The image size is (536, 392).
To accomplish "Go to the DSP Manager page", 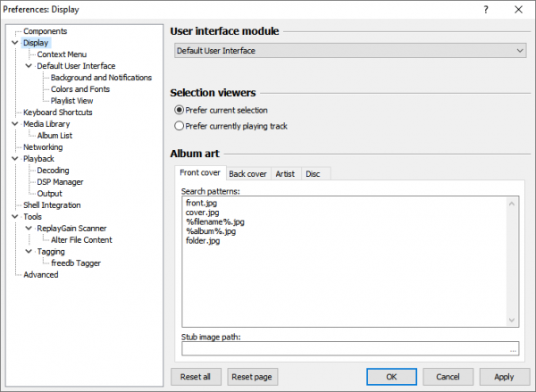I will tap(61, 182).
